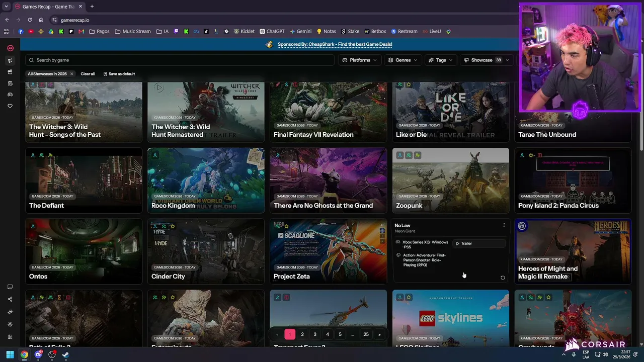The height and width of the screenshot is (362, 644).
Task: Open the Gemini bookmark
Action: click(300, 31)
